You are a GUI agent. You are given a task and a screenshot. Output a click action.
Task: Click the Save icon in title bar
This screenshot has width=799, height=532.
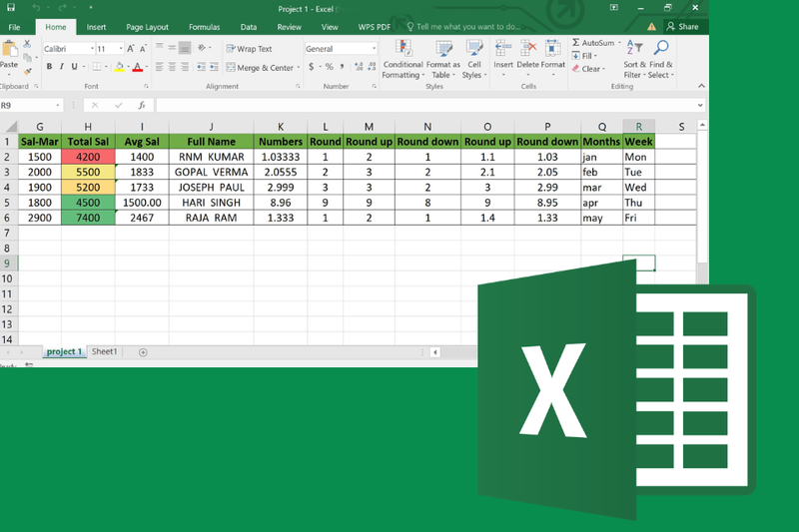pyautogui.click(x=11, y=8)
